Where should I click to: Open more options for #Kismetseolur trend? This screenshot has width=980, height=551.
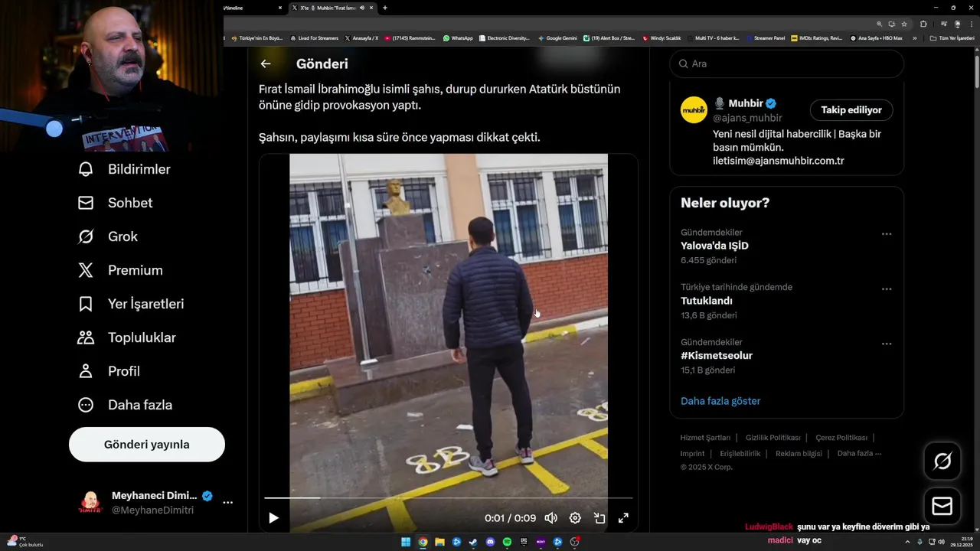tap(887, 344)
